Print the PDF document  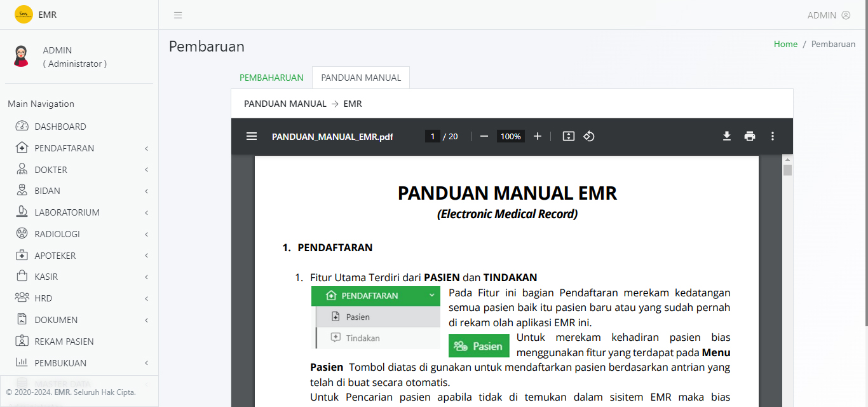750,136
